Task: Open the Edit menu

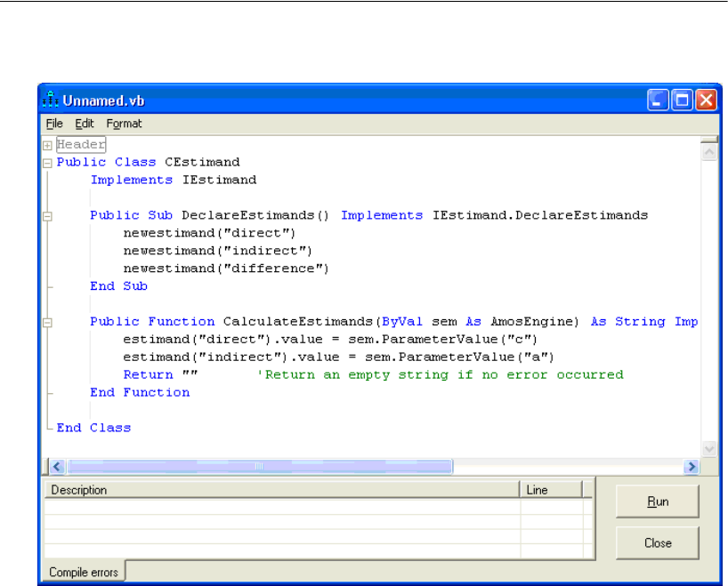Action: [85, 124]
